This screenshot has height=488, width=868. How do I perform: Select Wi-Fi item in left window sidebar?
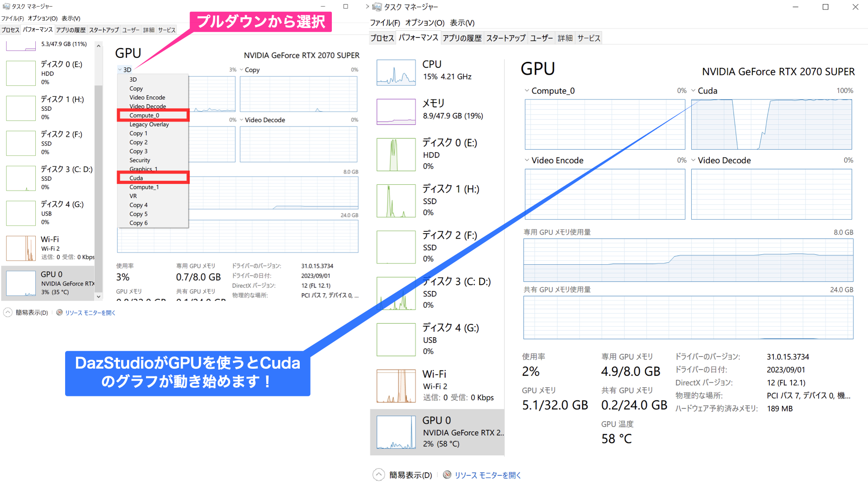point(48,248)
